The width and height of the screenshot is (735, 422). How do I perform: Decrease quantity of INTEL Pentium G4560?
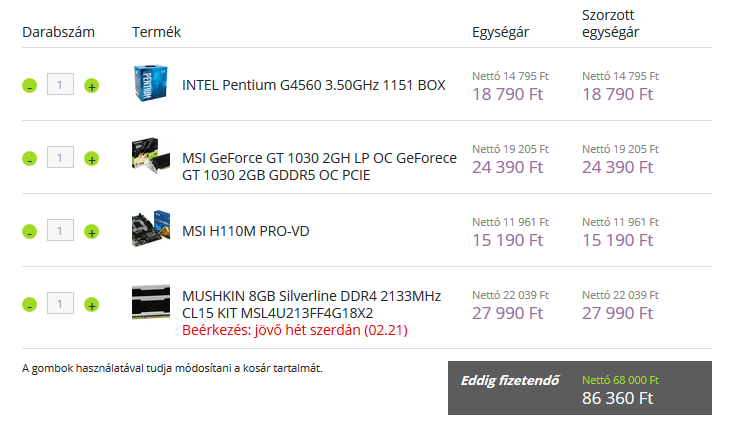(x=30, y=86)
